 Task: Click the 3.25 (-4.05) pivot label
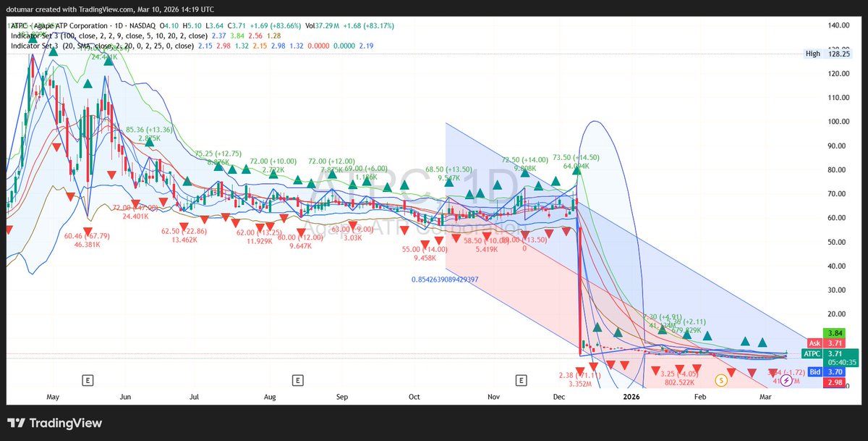pos(678,374)
